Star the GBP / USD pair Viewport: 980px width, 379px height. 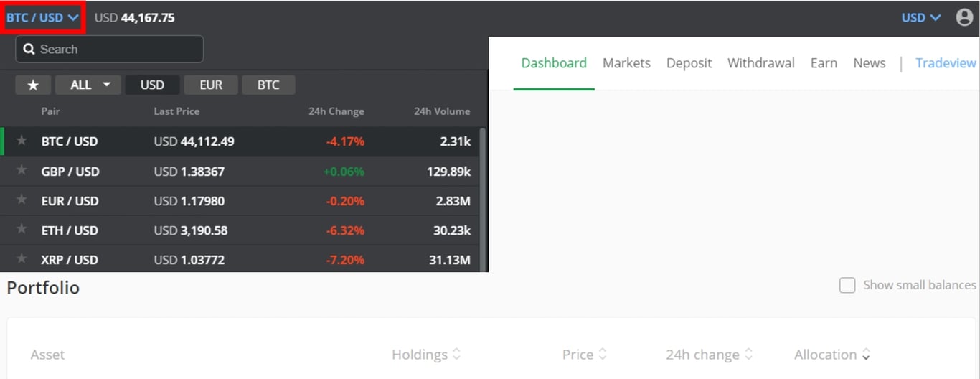(x=22, y=171)
